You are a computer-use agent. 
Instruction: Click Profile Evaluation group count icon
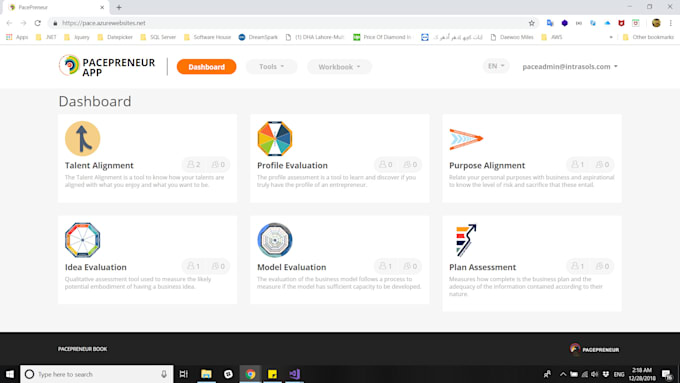click(407, 164)
